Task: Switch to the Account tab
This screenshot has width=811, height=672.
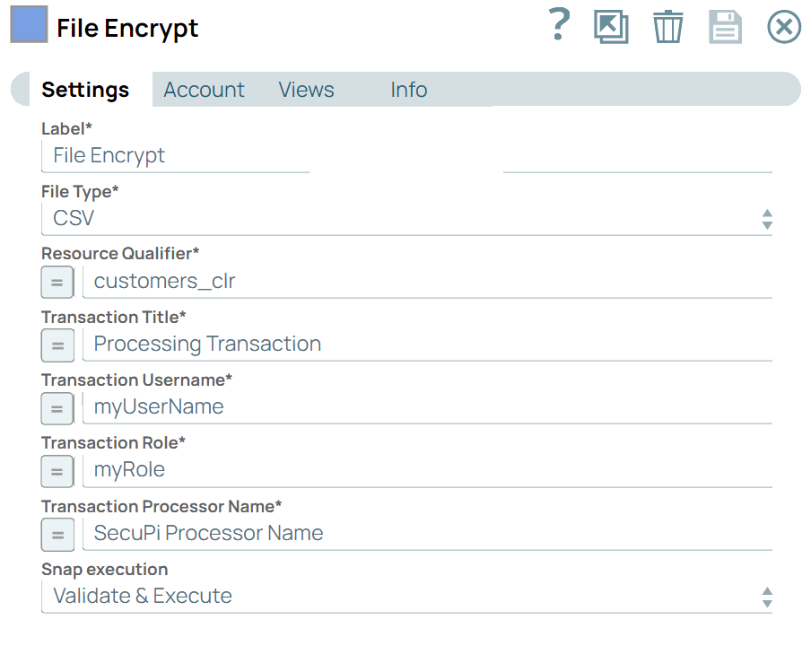Action: [204, 90]
